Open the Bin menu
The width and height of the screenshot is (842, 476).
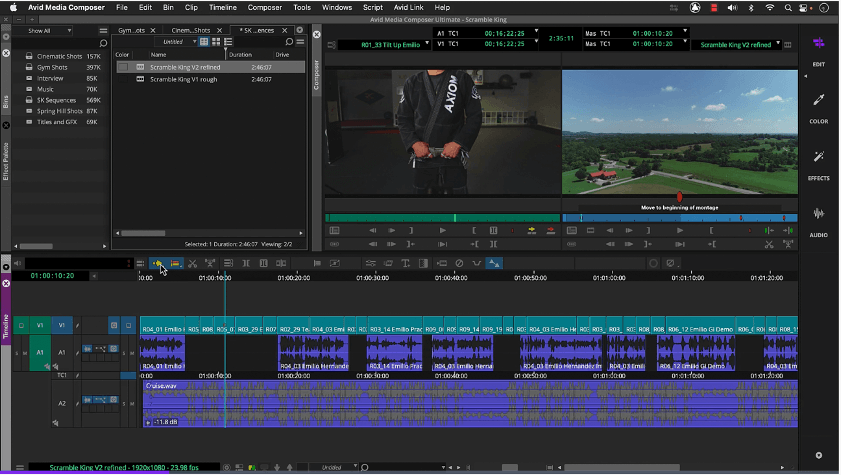[x=168, y=8]
